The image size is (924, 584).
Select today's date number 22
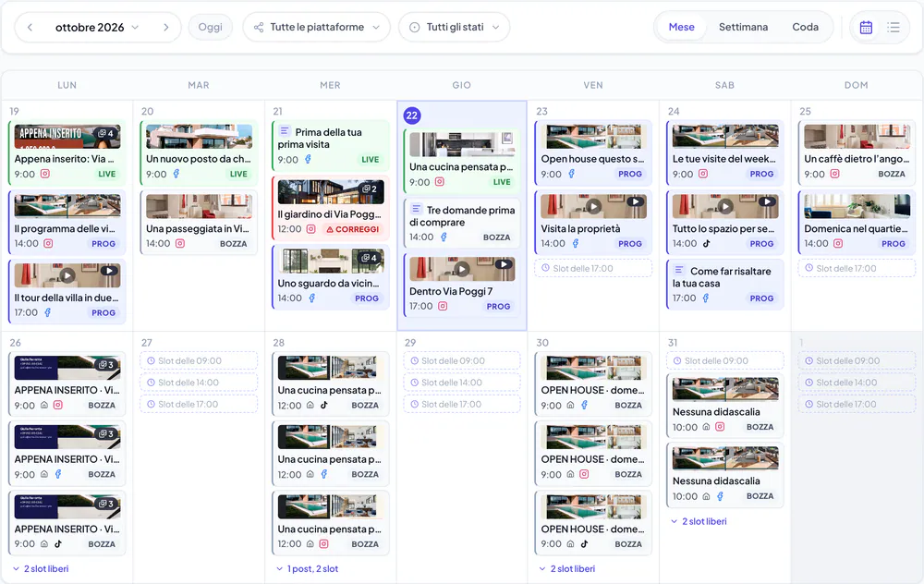(412, 116)
